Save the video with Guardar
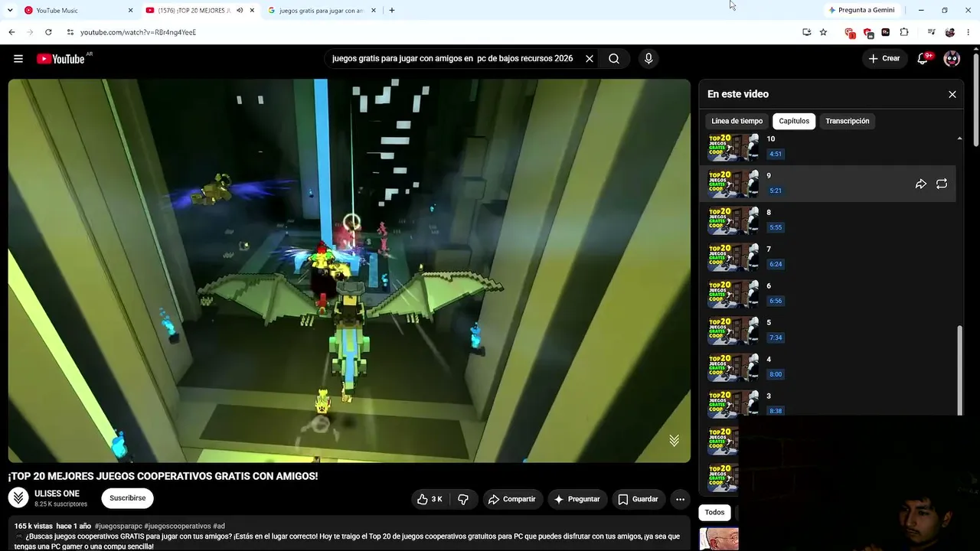The height and width of the screenshot is (551, 980). tap(638, 499)
